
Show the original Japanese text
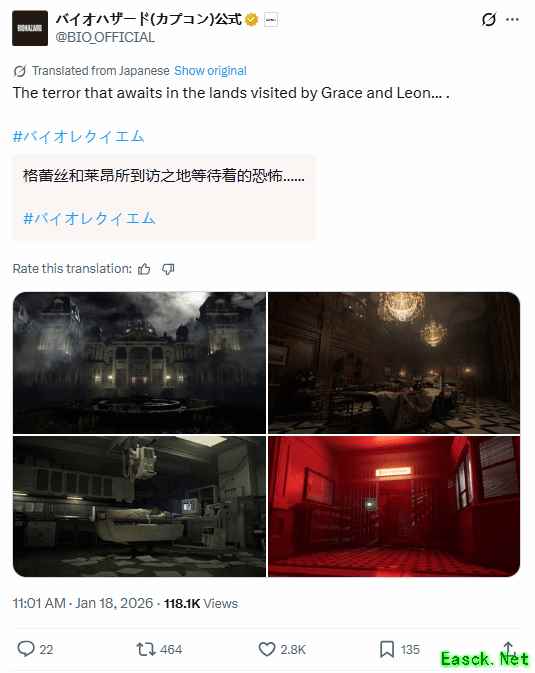[210, 71]
